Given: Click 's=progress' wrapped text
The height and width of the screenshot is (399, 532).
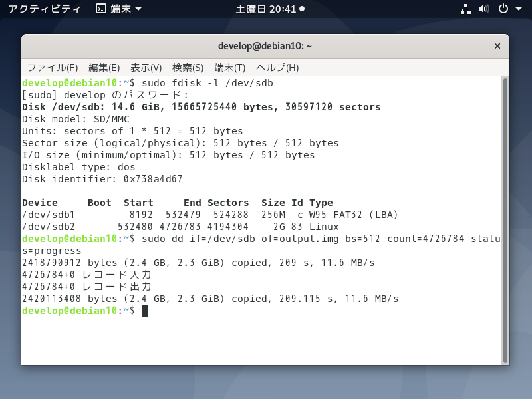Looking at the screenshot, I should pos(52,251).
